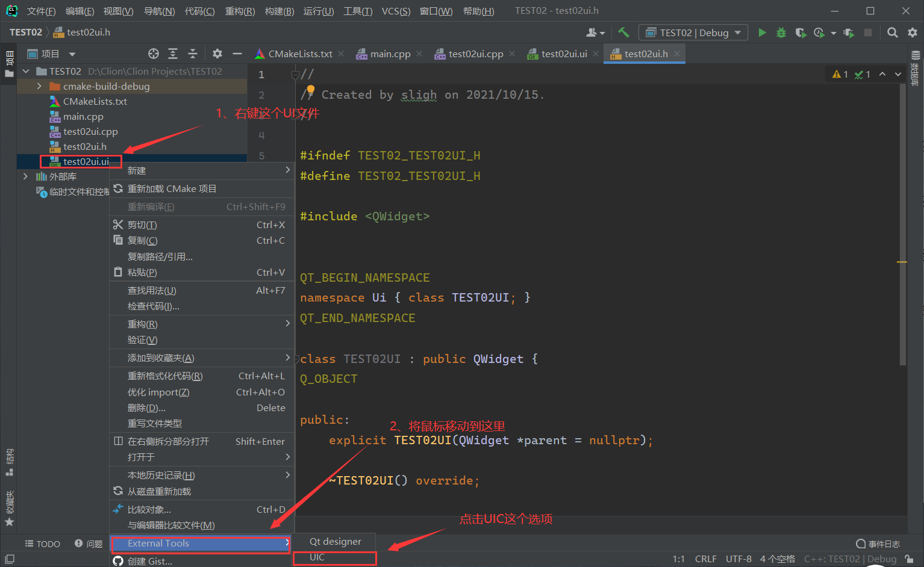
Task: Collapse the TEST02 root folder
Action: pos(26,71)
